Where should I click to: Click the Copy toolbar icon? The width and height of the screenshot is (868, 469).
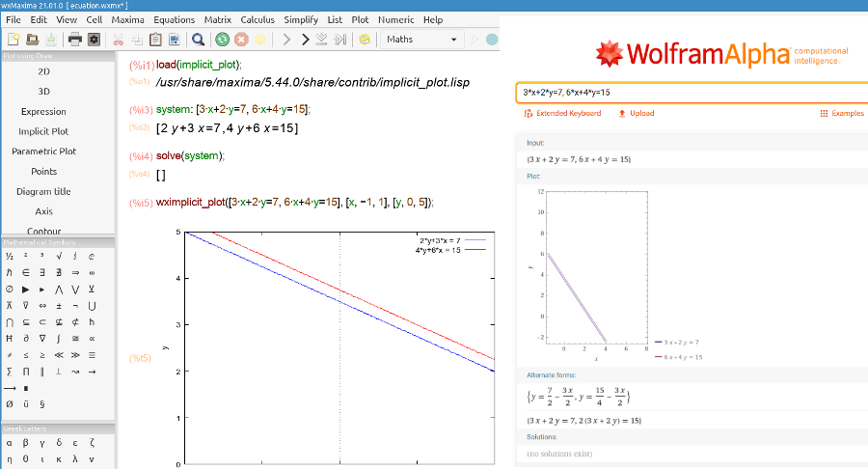(137, 40)
